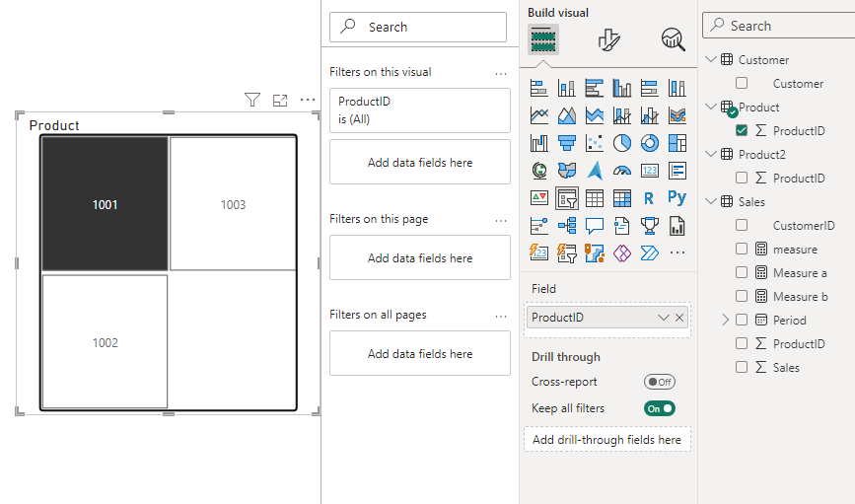Click Add data fields under this page
The width and height of the screenshot is (855, 504).
pyautogui.click(x=420, y=257)
